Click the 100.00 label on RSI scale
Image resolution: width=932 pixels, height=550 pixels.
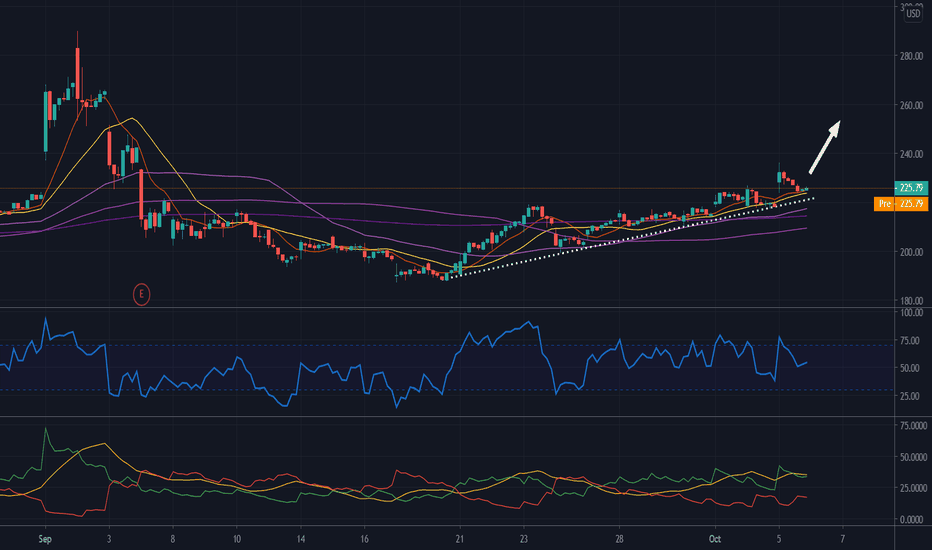(911, 313)
